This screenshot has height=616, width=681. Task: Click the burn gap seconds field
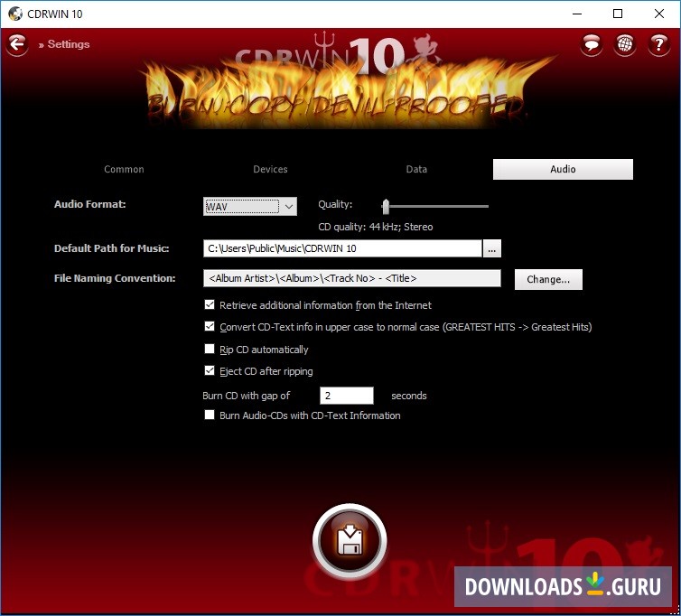(347, 396)
